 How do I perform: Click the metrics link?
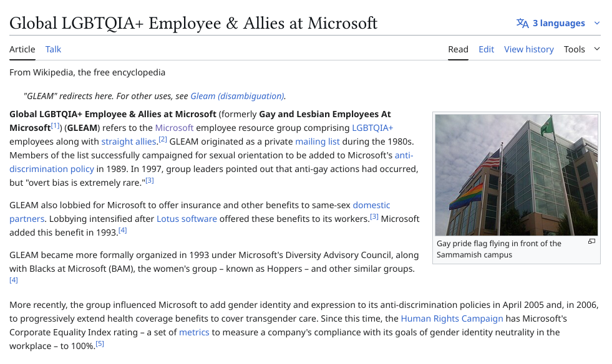click(x=194, y=332)
